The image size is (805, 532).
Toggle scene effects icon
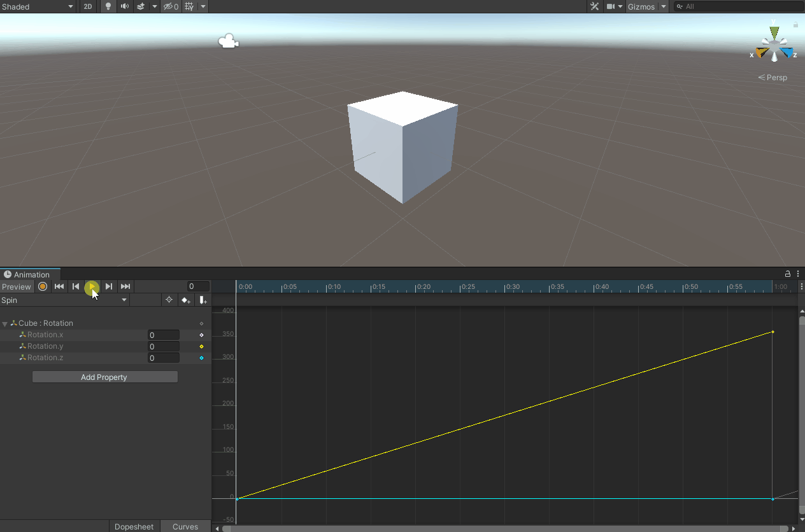pyautogui.click(x=141, y=6)
